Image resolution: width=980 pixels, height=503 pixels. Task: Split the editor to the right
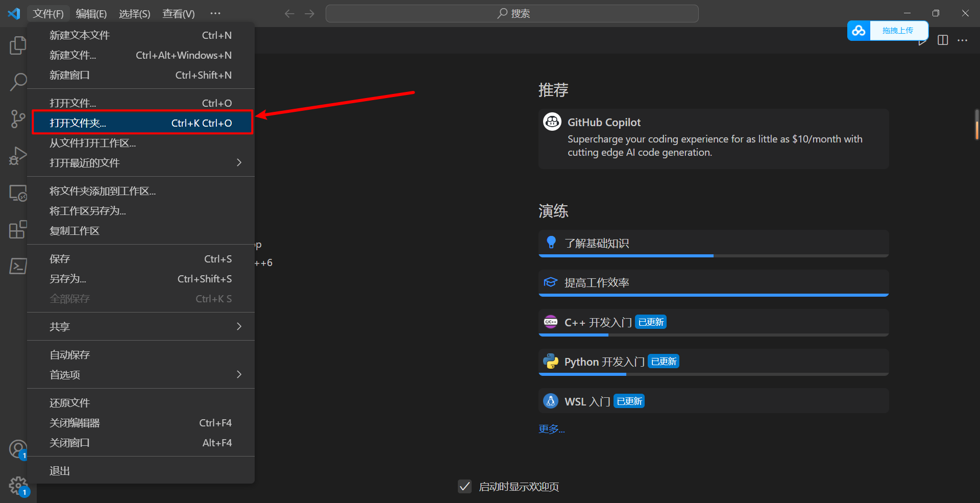[943, 40]
